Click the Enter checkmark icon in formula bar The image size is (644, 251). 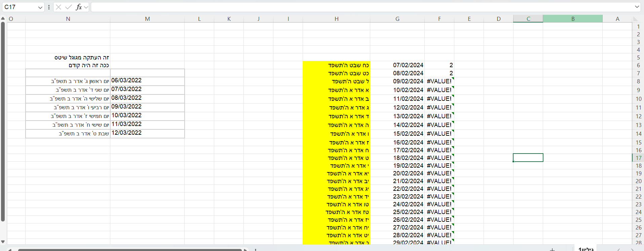69,7
